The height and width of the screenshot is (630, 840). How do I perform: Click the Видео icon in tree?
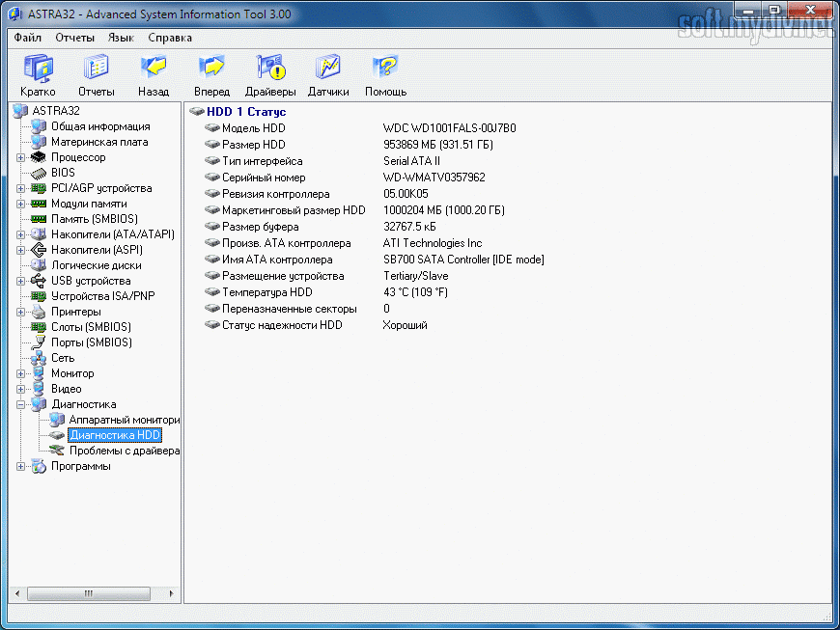[38, 389]
